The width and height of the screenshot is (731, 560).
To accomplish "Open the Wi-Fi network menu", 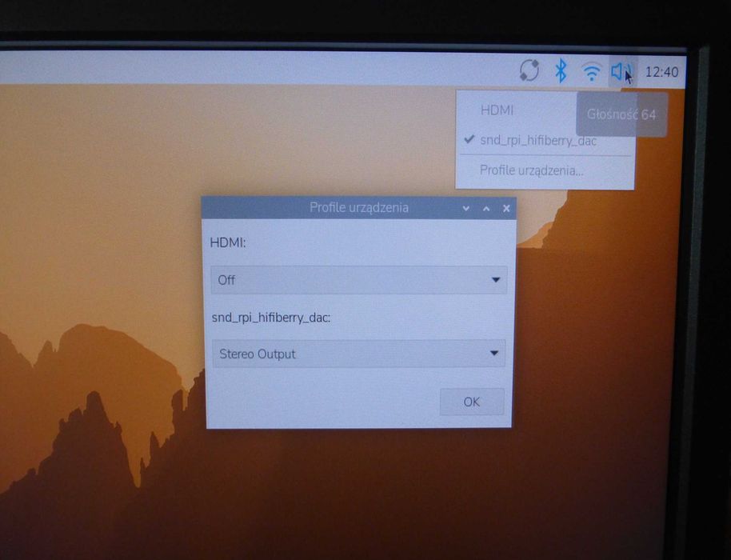I will tap(591, 72).
